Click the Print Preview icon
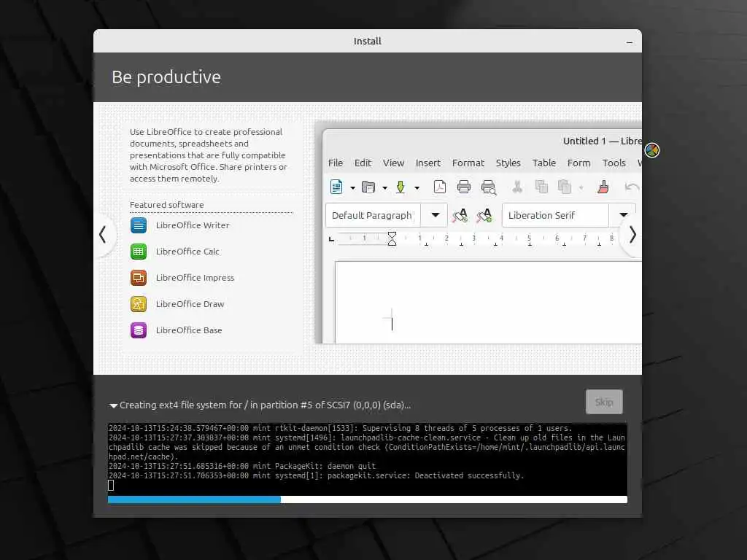Screen dimensions: 747x560 coord(489,187)
